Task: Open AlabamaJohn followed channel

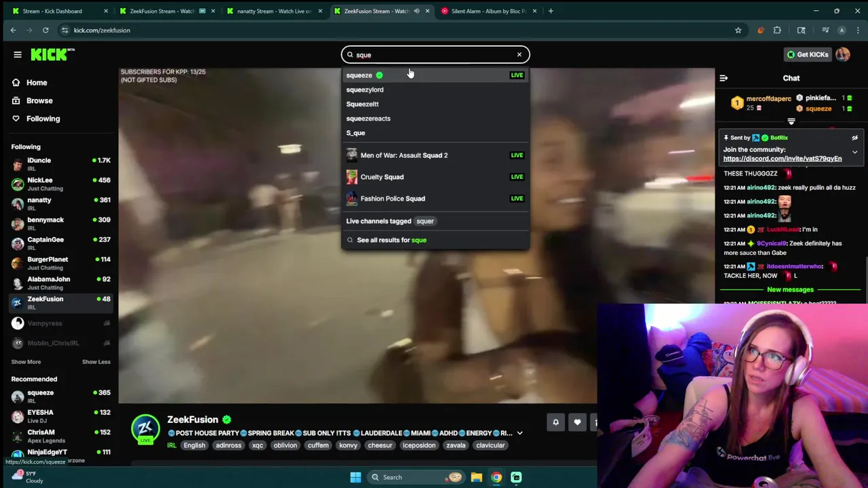Action: point(60,283)
